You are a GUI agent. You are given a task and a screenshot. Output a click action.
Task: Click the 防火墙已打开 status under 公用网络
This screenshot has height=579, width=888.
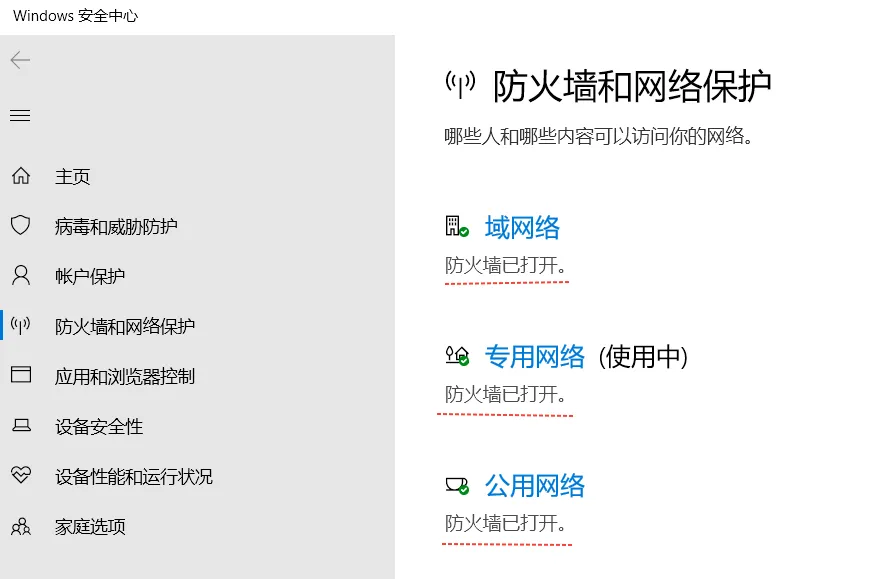(x=506, y=523)
